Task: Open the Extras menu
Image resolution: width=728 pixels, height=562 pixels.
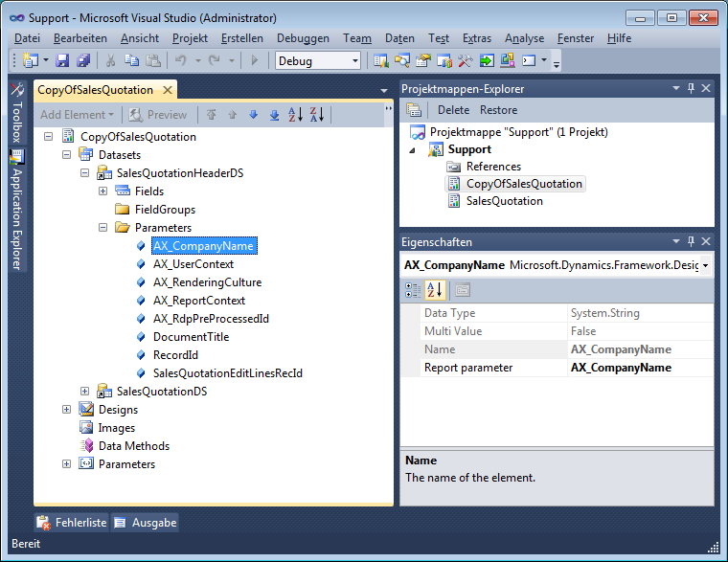Action: [x=476, y=38]
